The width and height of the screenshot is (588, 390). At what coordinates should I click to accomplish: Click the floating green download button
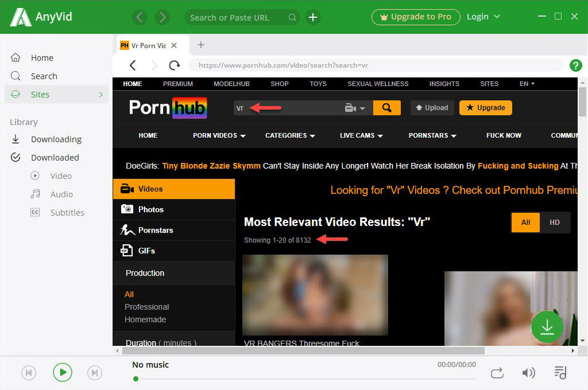coord(547,326)
